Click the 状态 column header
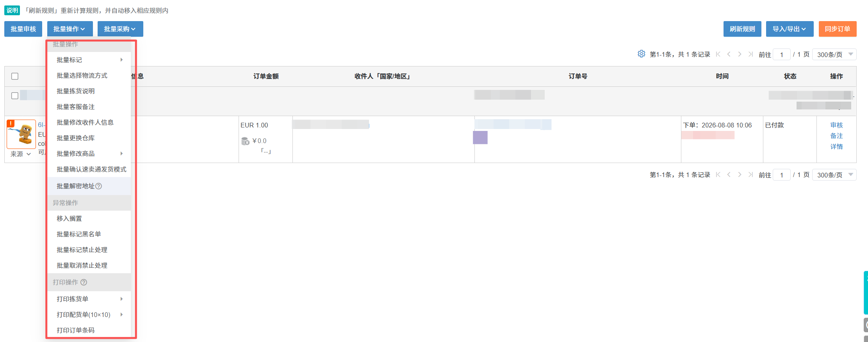The width and height of the screenshot is (868, 342). pos(790,76)
